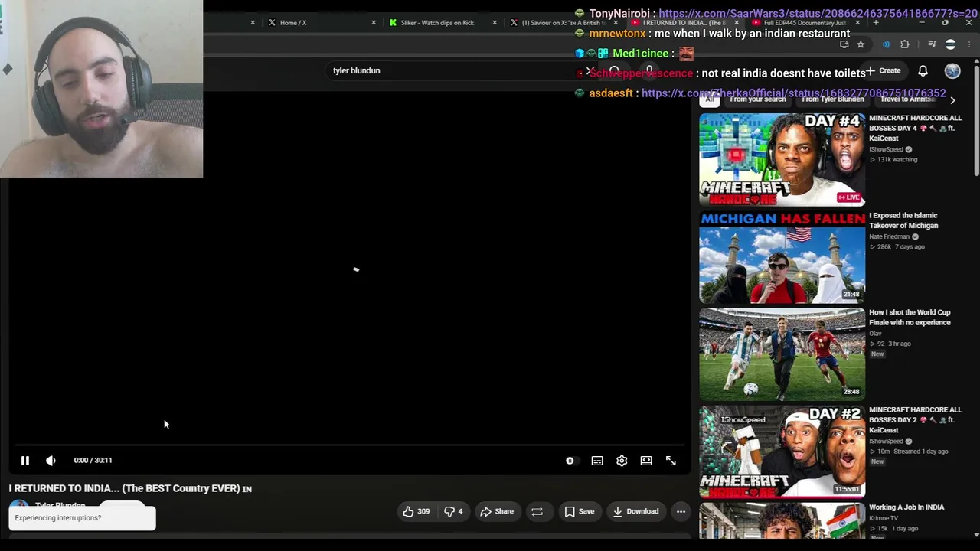Open I Exposed the Islamic Takeover title
The image size is (980, 551).
tap(903, 220)
